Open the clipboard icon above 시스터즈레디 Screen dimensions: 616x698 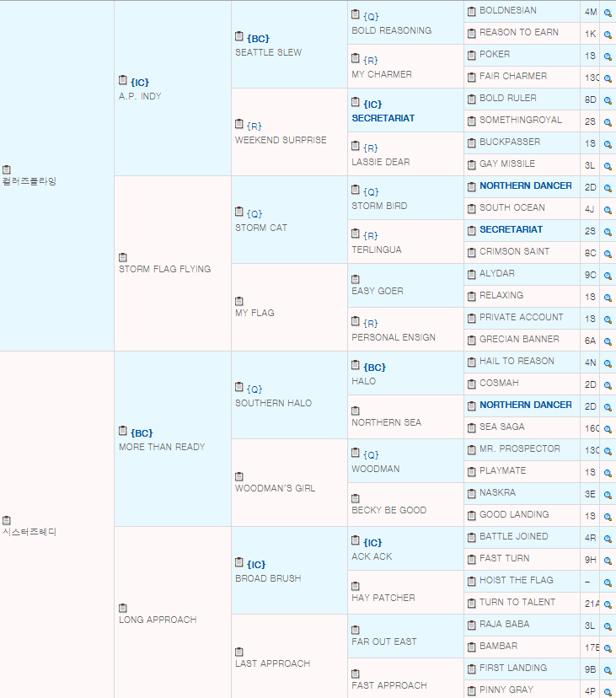tap(6, 521)
